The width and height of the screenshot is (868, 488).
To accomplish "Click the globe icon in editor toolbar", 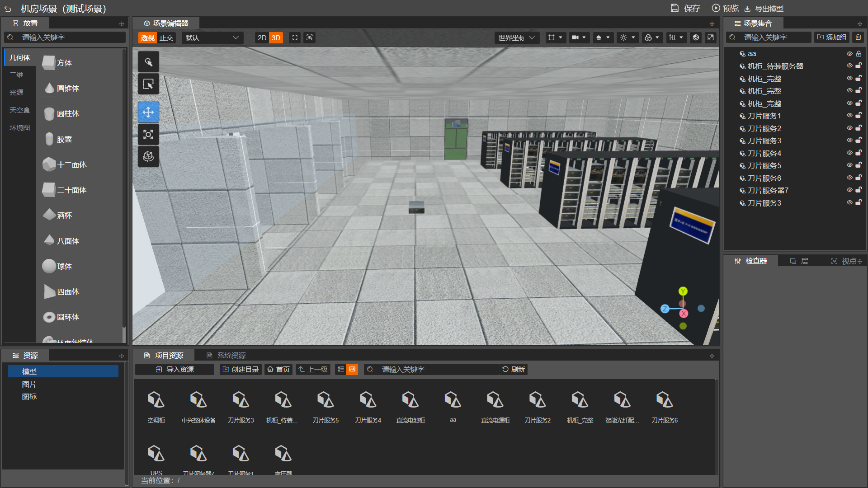I will pos(696,38).
